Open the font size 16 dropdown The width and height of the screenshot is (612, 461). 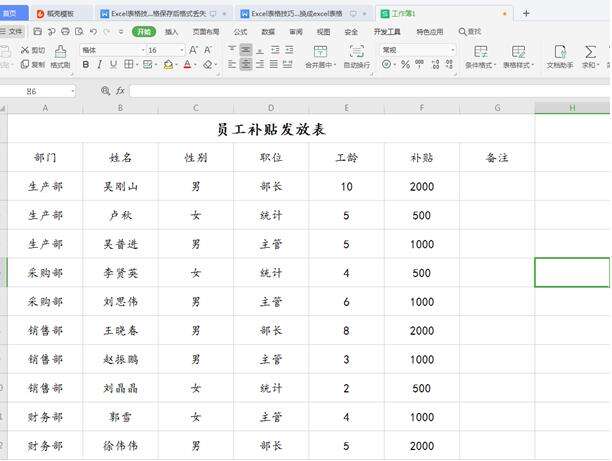[x=182, y=50]
